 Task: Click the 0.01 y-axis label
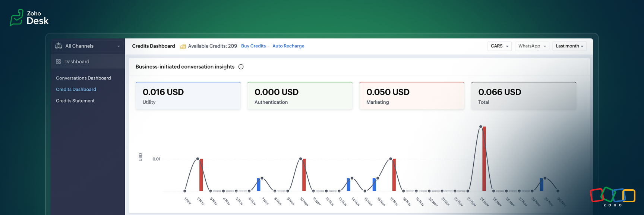[x=156, y=159]
